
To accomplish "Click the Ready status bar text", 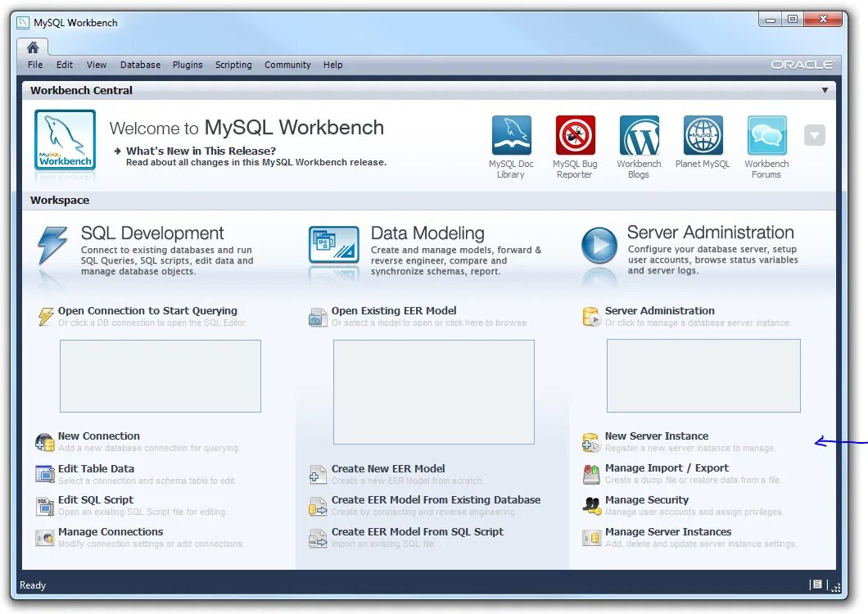I will tap(33, 585).
